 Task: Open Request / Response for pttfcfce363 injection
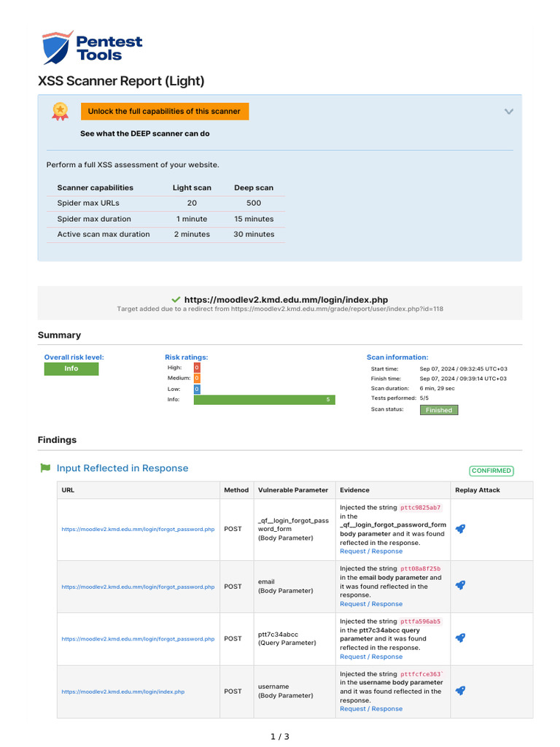(x=371, y=709)
